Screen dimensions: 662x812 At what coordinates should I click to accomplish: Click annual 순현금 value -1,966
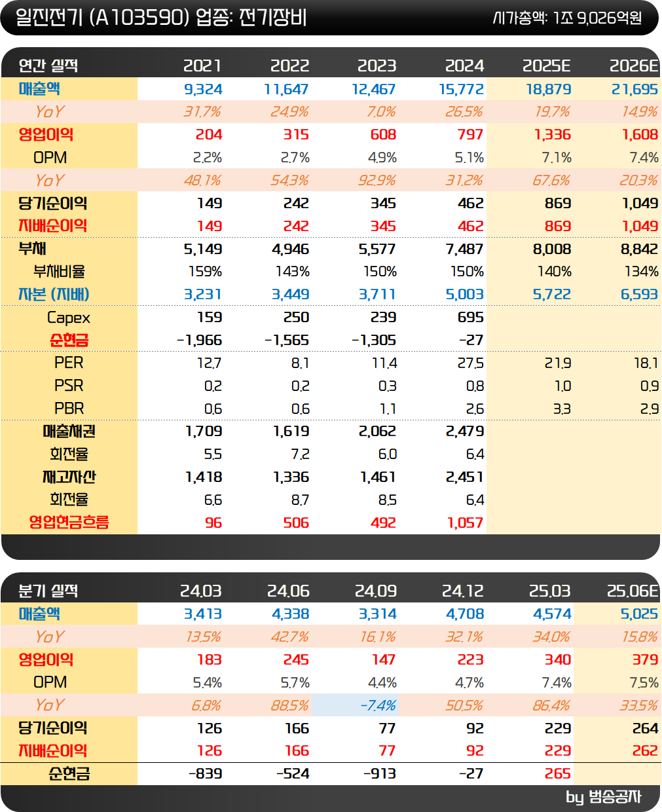pos(199,340)
